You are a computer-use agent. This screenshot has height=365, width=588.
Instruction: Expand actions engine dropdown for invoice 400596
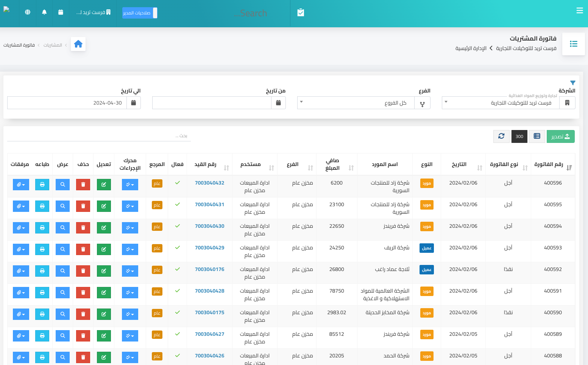click(x=130, y=185)
